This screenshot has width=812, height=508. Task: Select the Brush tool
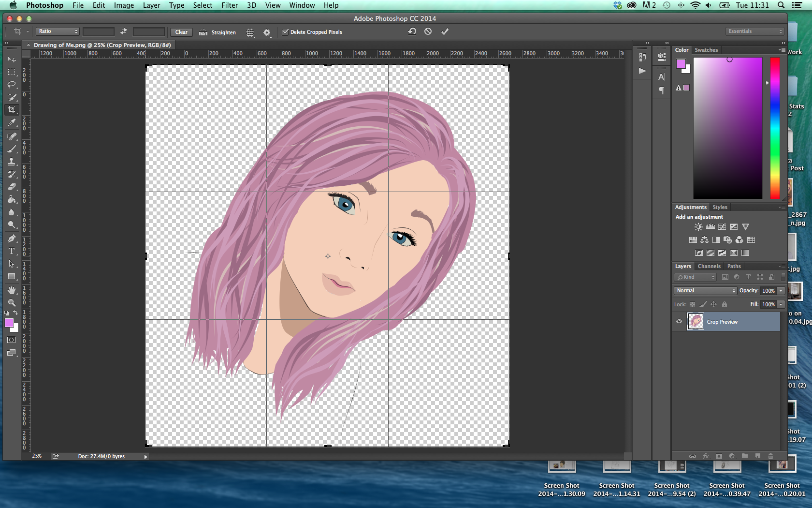point(12,149)
